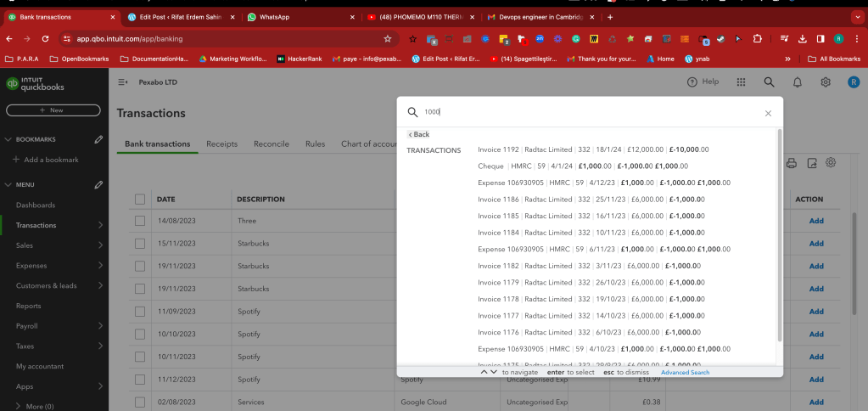
Task: Clear search with the X icon
Action: coord(768,113)
